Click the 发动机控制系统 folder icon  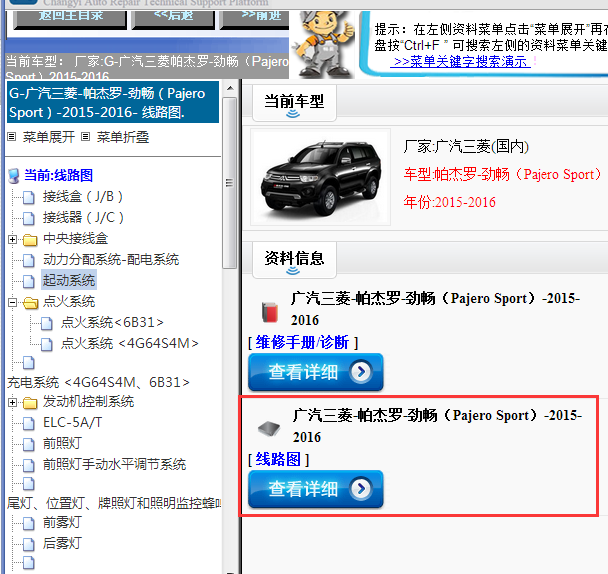pos(30,403)
